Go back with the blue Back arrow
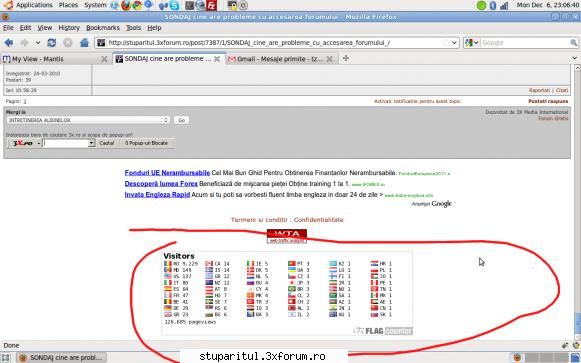 [9, 43]
